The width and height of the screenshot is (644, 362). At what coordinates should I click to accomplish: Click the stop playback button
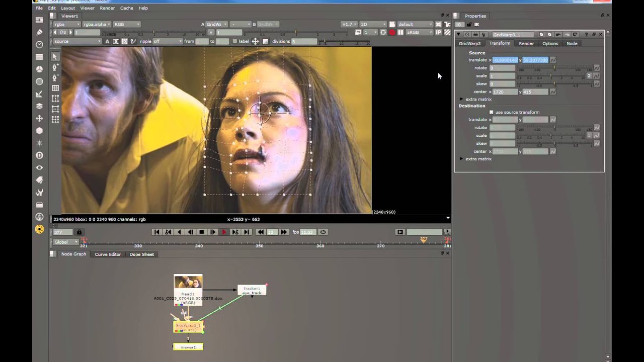click(x=202, y=232)
